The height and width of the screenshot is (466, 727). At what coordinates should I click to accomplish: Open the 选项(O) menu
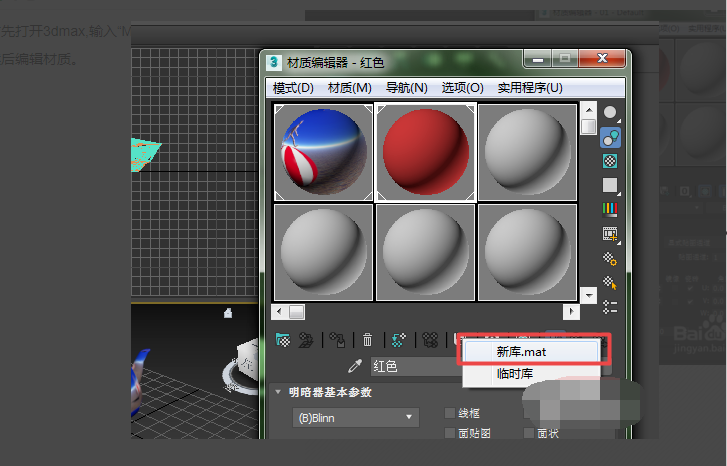463,88
